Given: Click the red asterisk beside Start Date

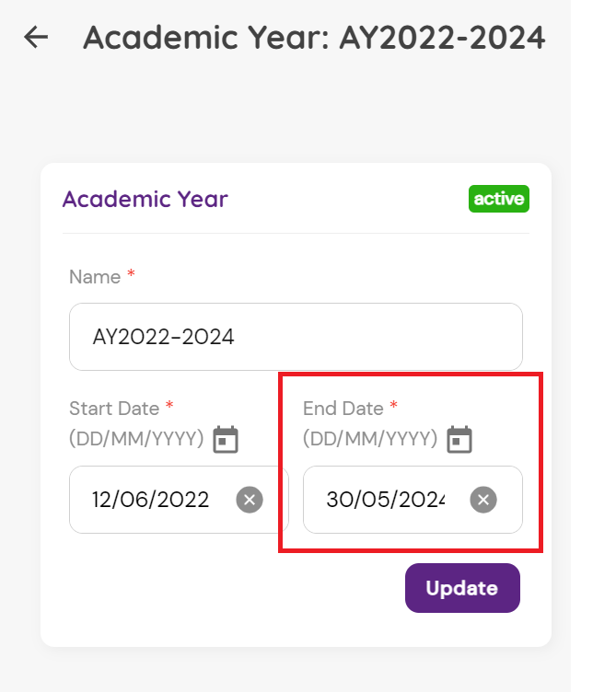Looking at the screenshot, I should pyautogui.click(x=169, y=407).
